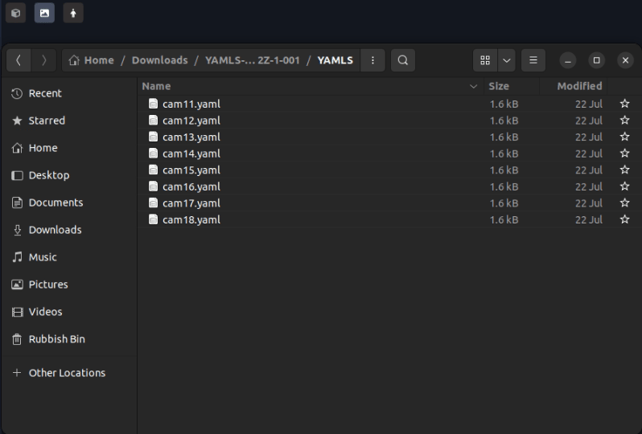
Task: Open Desktop in the sidebar
Action: 69,175
